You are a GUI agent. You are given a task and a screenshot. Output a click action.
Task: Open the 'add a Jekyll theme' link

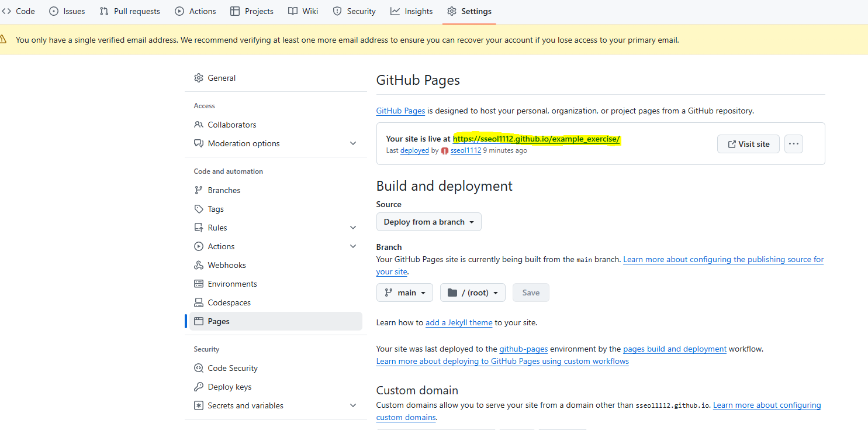click(x=459, y=322)
